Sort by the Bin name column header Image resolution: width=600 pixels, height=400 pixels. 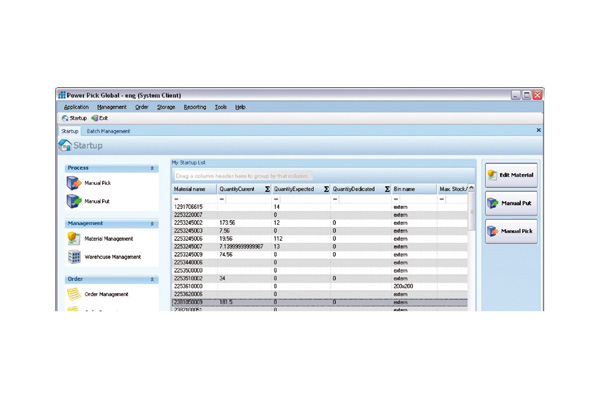click(x=414, y=189)
